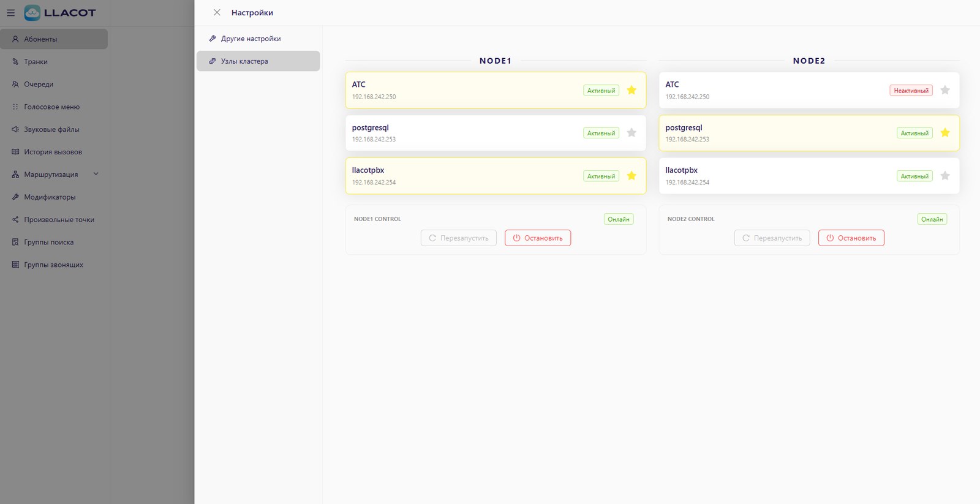This screenshot has height=504, width=980.
Task: Click the Онлайн badge in NODE1 CONTROL
Action: click(x=619, y=219)
